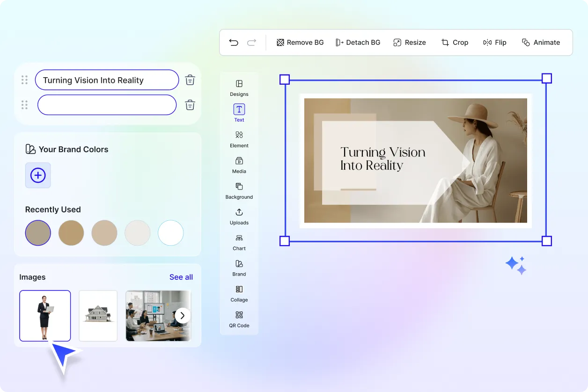
Task: Open the Resize tool
Action: pyautogui.click(x=409, y=43)
